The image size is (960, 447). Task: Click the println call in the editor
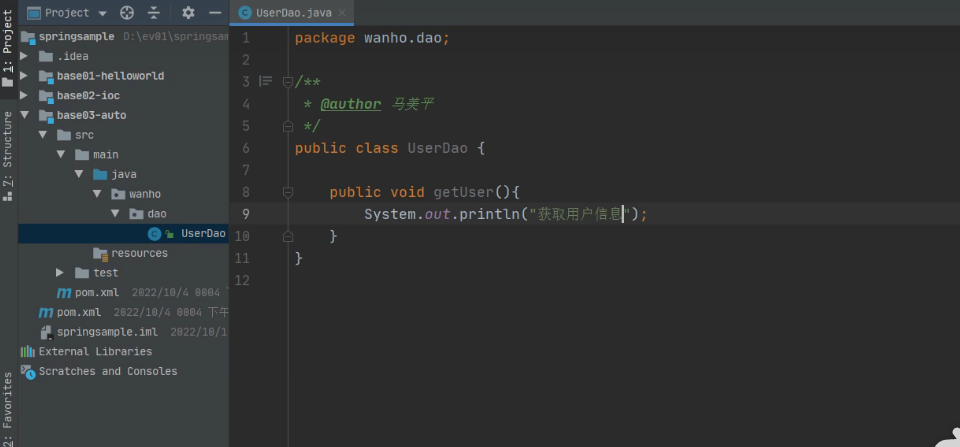(487, 214)
